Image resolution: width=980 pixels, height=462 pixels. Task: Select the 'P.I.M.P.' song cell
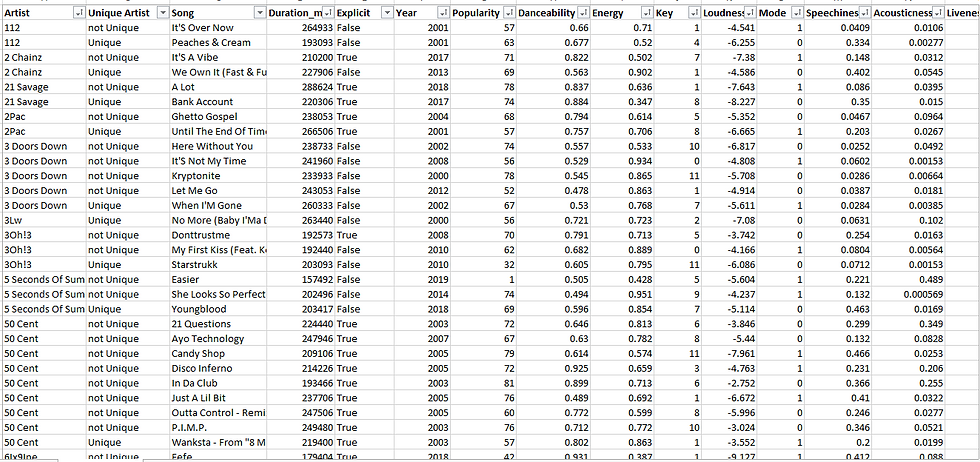coord(218,428)
